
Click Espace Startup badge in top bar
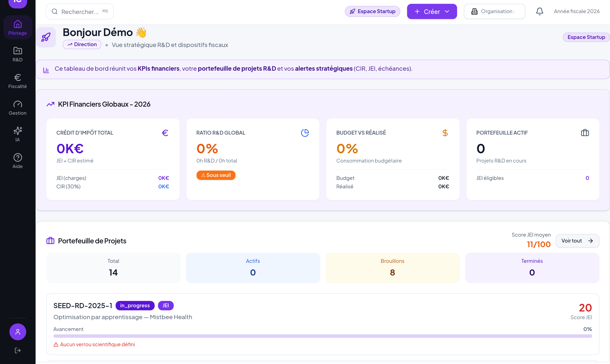[372, 11]
